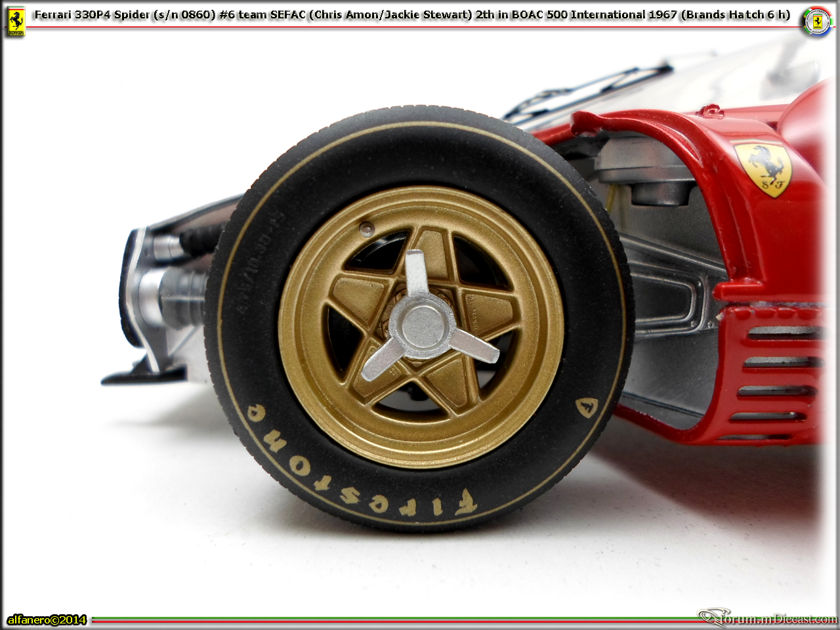The width and height of the screenshot is (840, 630).
Task: Click the round Ferrari club emblem top-right
Action: (x=817, y=21)
